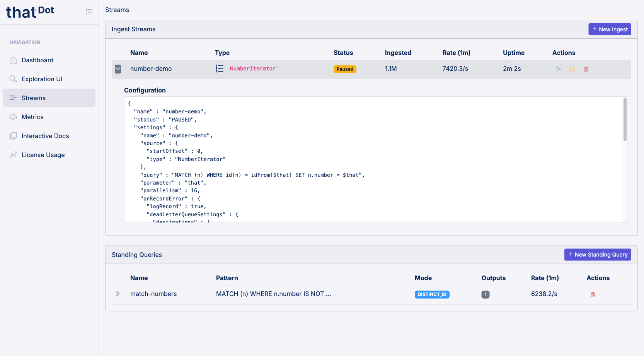Screen dimensions: 644x356
Task: Click the Uptime column header
Action: (x=514, y=53)
